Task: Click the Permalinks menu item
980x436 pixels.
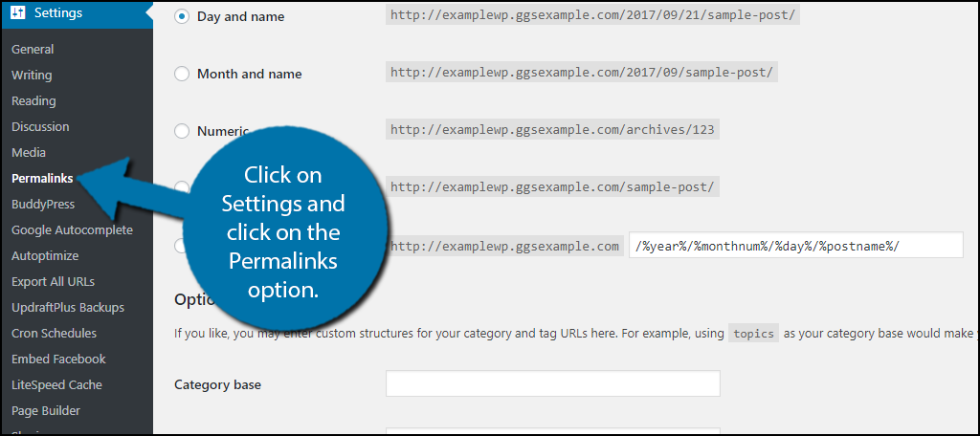Action: point(42,178)
